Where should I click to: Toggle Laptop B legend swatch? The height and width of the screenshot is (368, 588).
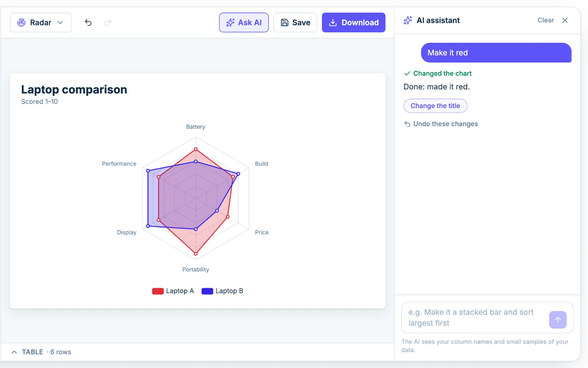(x=207, y=291)
